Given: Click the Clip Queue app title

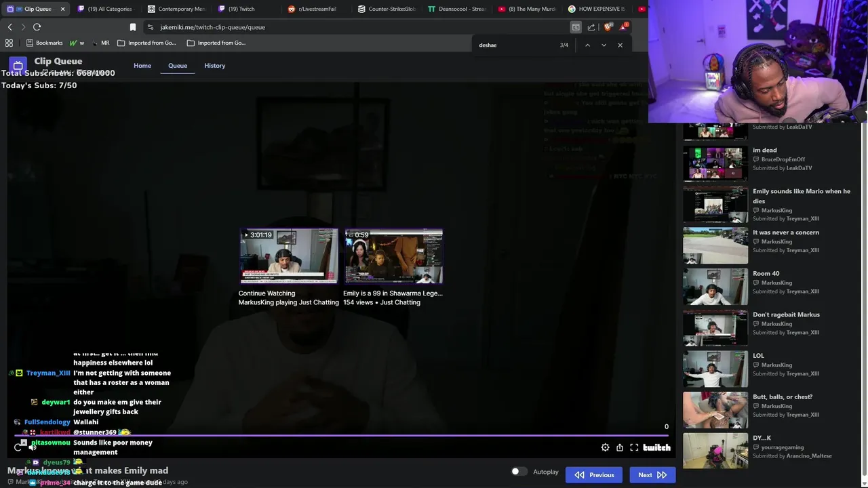Looking at the screenshot, I should pyautogui.click(x=58, y=61).
